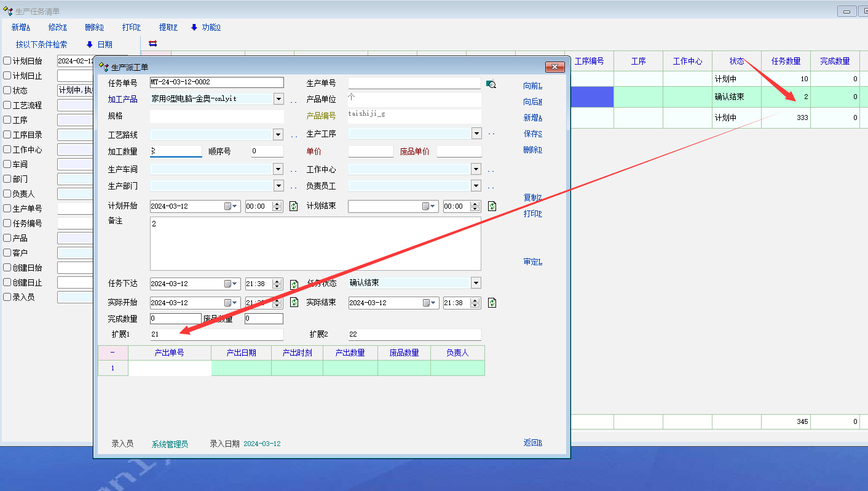The height and width of the screenshot is (491, 868).
Task: Open the calendar picker for 实际结束 date
Action: (429, 303)
